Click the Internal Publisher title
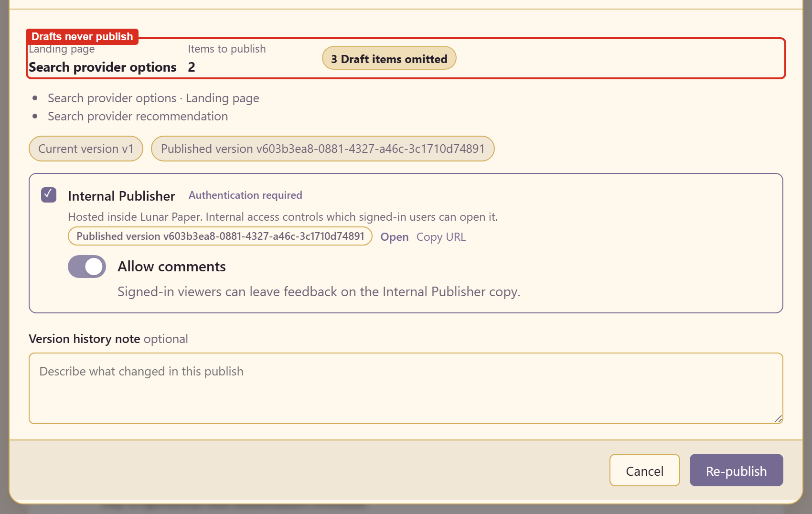The width and height of the screenshot is (812, 514). 121,196
